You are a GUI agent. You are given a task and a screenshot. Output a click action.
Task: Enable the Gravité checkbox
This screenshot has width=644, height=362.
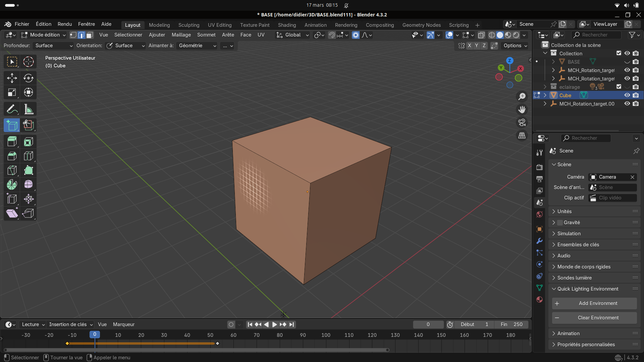560,223
